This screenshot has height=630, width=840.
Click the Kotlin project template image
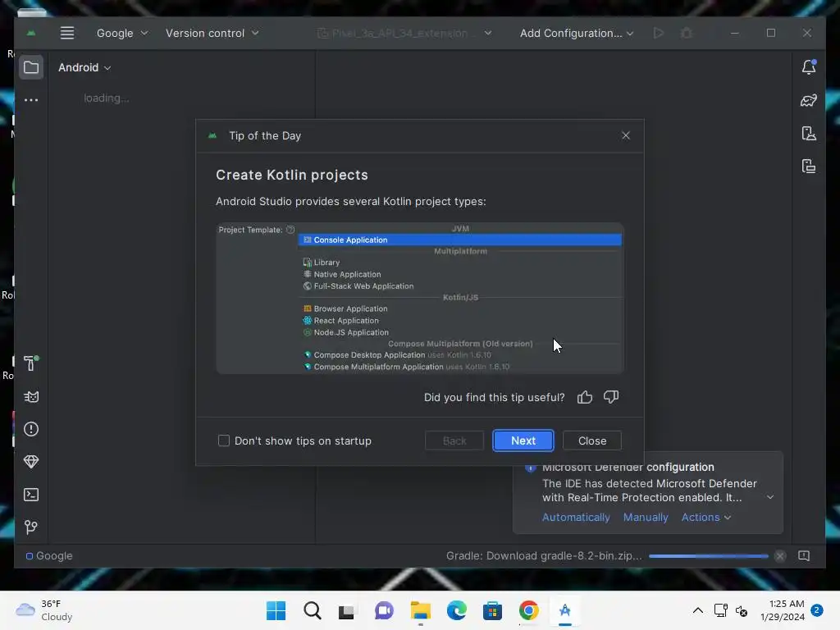click(x=420, y=298)
